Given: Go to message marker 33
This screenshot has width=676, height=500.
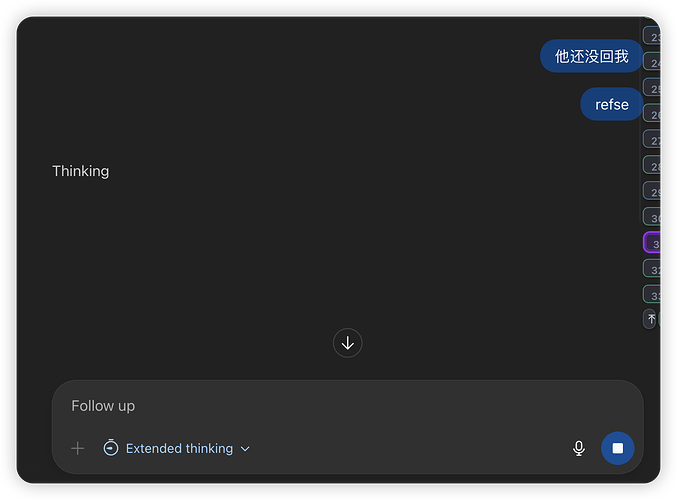Looking at the screenshot, I should 652,294.
